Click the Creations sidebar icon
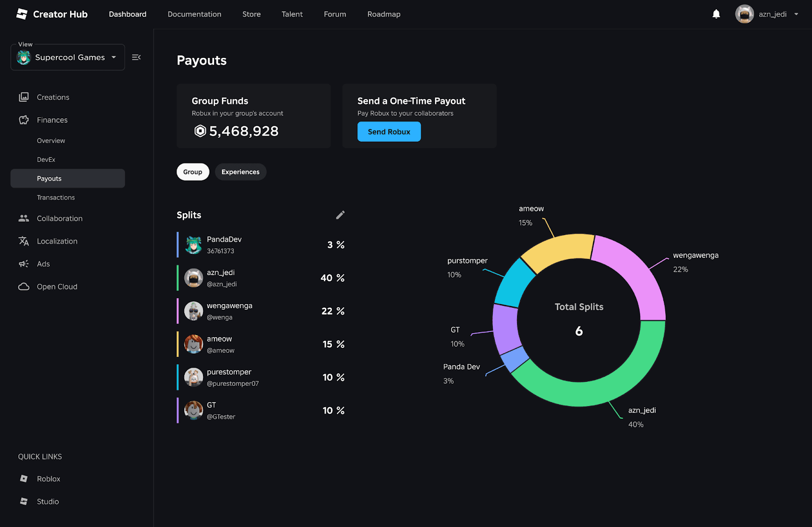Image resolution: width=812 pixels, height=527 pixels. 24,97
